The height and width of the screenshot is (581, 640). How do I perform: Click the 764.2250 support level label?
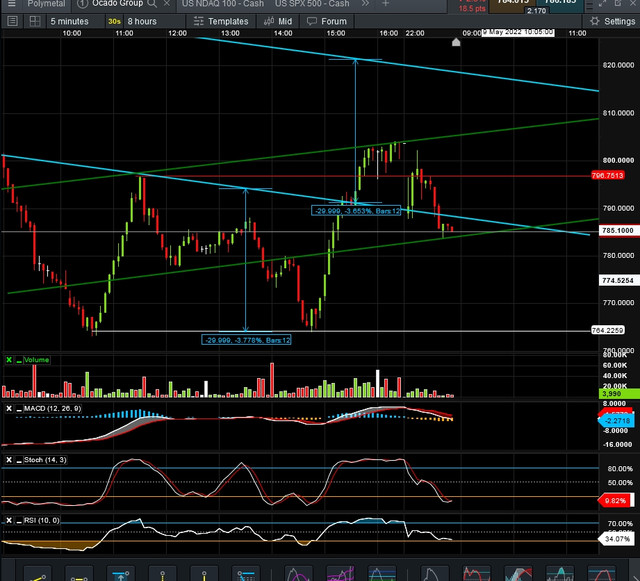(607, 330)
